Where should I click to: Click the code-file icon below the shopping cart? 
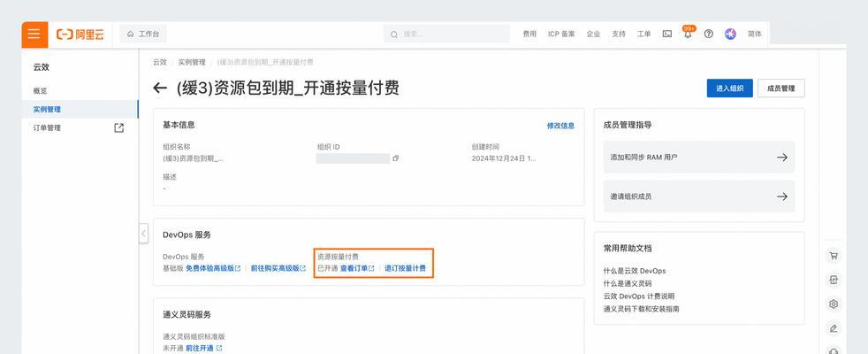[834, 281]
